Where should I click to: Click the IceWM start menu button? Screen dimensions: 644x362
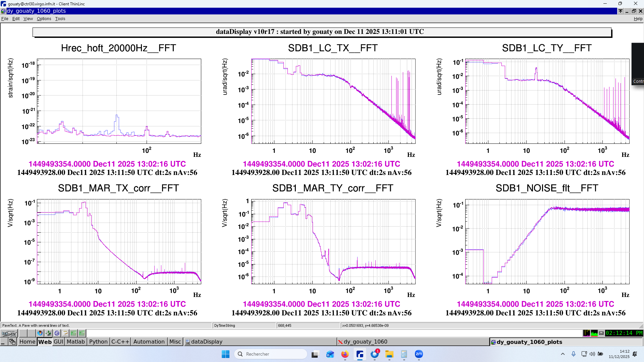pyautogui.click(x=9, y=333)
